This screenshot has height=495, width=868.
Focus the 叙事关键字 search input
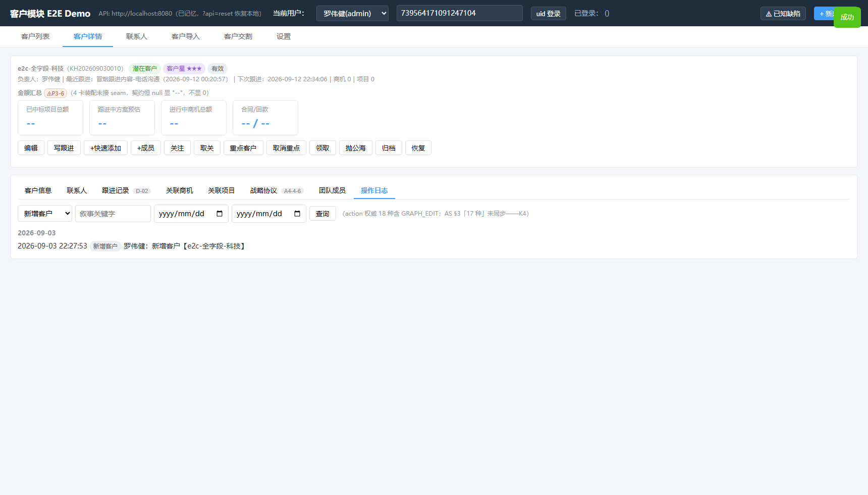(113, 214)
